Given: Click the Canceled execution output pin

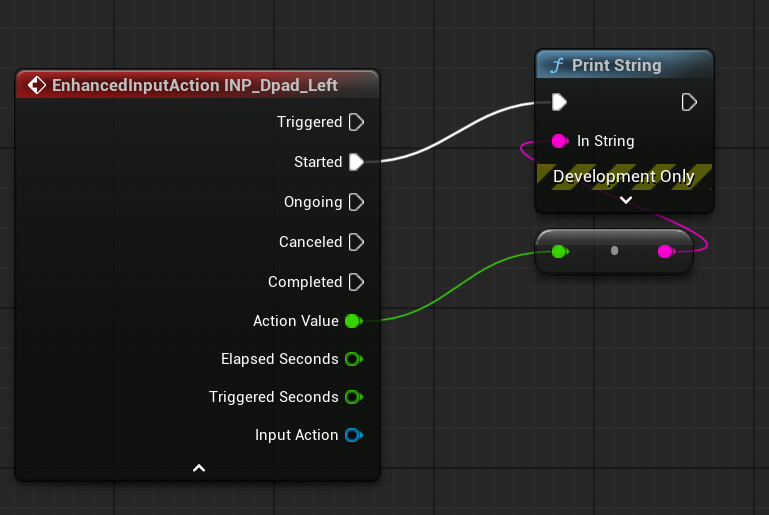Looking at the screenshot, I should pyautogui.click(x=355, y=242).
